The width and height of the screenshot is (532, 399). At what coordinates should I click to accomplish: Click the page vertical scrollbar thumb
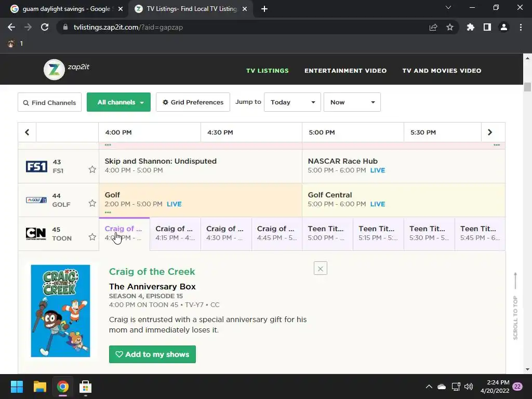pos(527,87)
